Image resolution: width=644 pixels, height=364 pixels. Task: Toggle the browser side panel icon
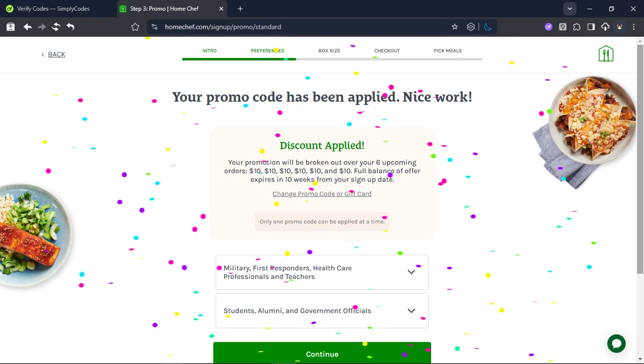[x=591, y=27]
